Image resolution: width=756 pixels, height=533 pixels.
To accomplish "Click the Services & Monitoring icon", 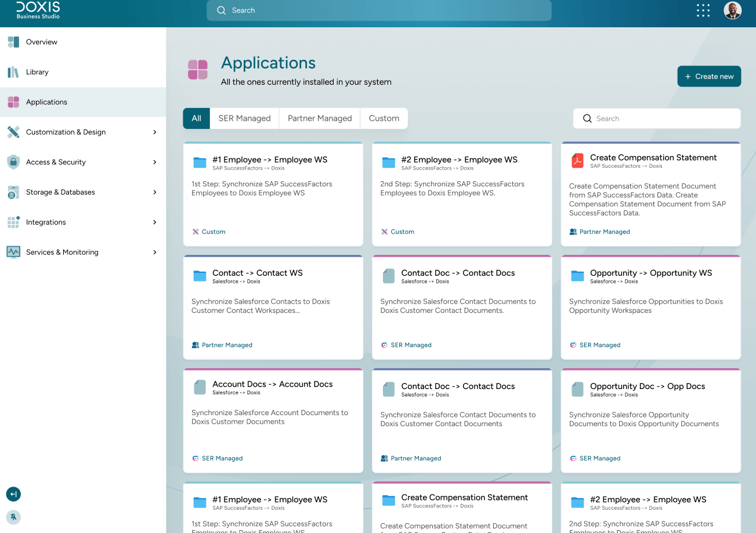I will pyautogui.click(x=13, y=252).
